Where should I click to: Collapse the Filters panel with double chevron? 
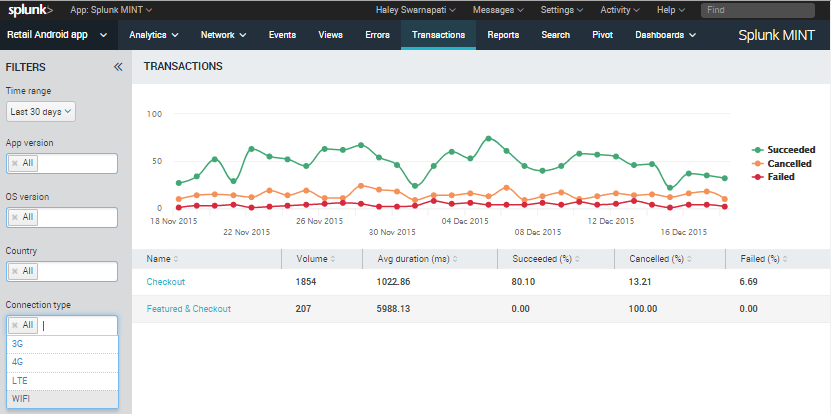point(118,67)
